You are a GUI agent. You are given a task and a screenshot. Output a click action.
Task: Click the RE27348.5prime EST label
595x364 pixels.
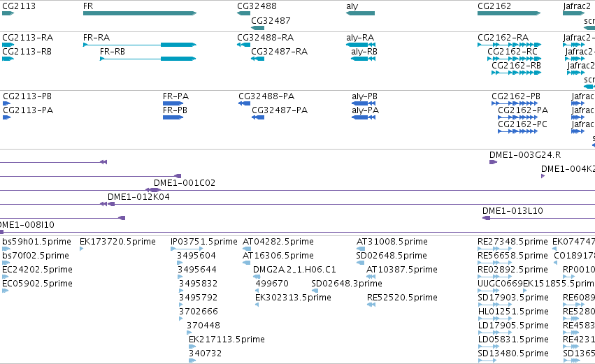pyautogui.click(x=512, y=242)
